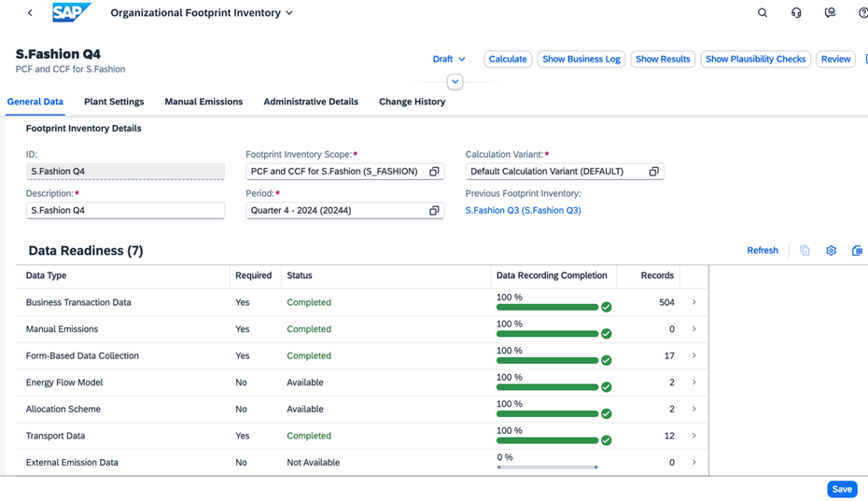The image size is (868, 501).
Task: Click the Description input field
Action: 125,211
